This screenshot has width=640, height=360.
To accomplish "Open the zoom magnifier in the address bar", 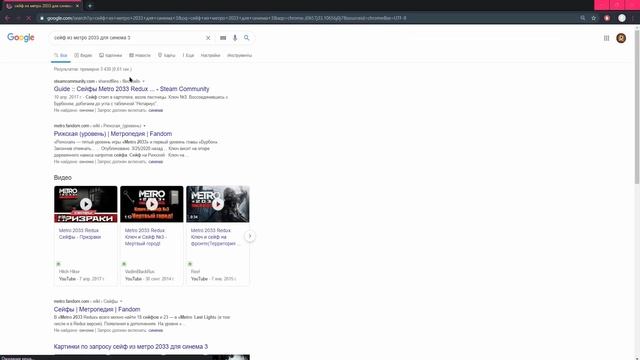I will click(583, 18).
